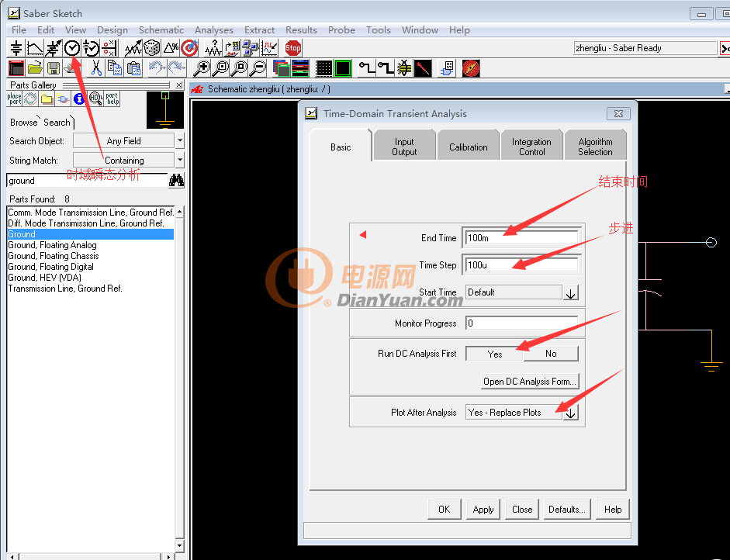Click the place part icon in Parts Gallery
730x560 pixels.
[x=15, y=99]
